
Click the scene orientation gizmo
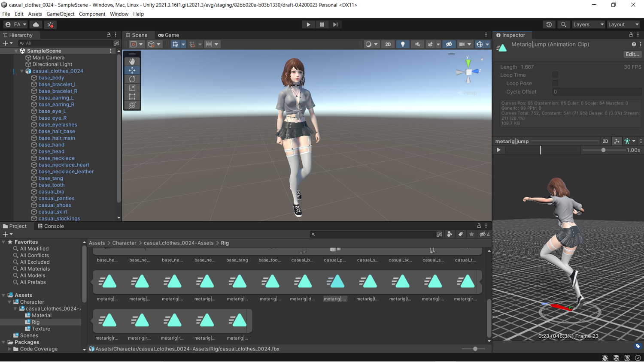tap(468, 72)
